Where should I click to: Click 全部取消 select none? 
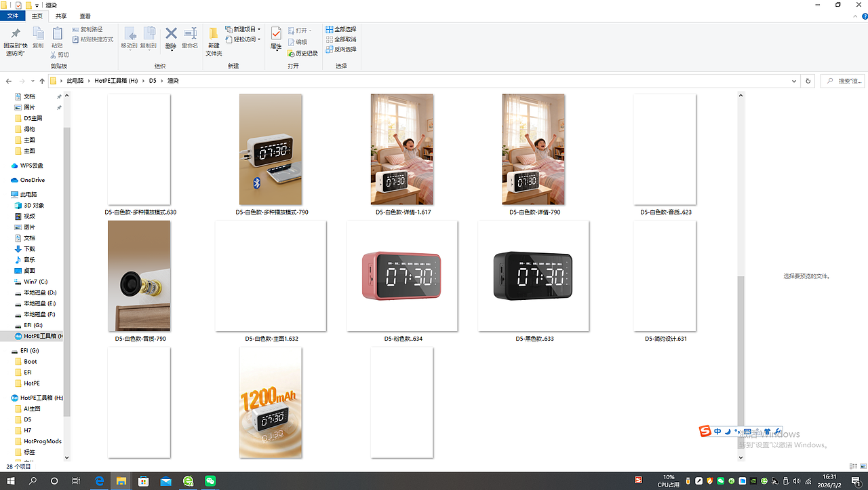point(341,39)
